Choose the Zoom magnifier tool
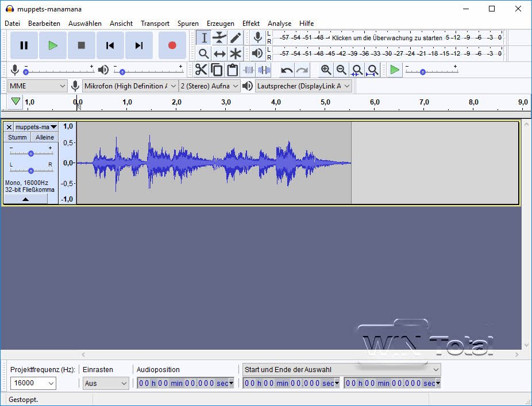This screenshot has height=406, width=532. 203,54
